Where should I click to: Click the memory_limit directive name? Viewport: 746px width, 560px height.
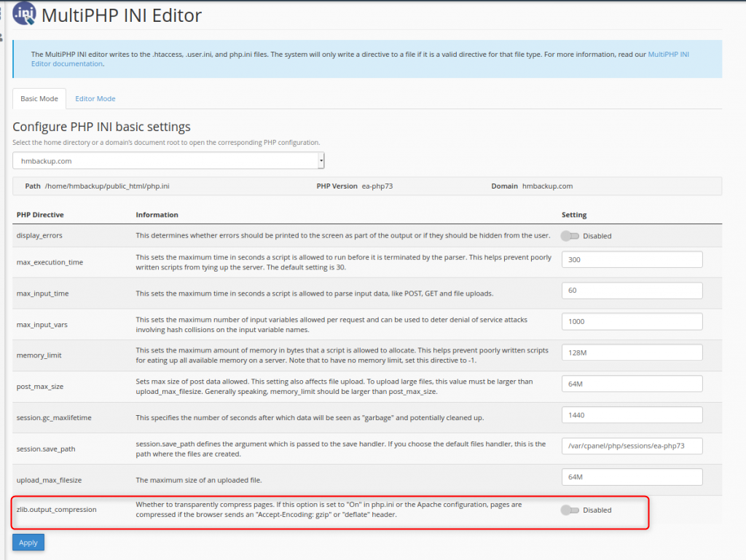point(39,355)
